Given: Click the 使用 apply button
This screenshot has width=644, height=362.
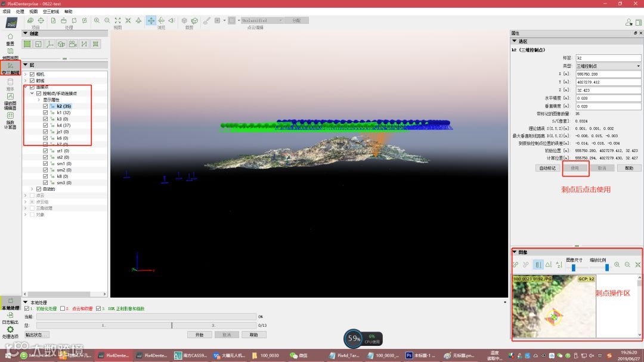Looking at the screenshot, I should 575,168.
